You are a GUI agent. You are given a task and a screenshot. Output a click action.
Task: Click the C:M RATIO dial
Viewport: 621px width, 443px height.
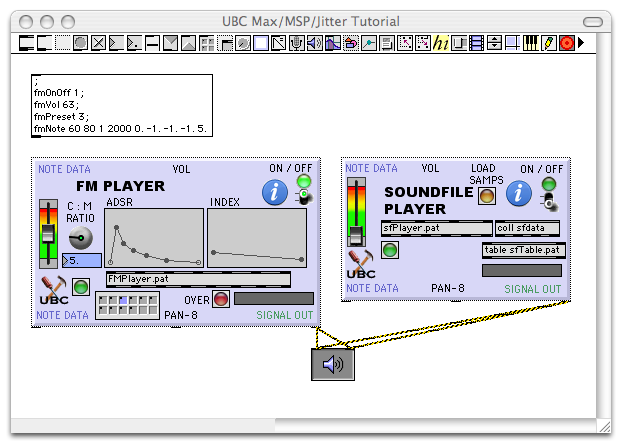(81, 238)
